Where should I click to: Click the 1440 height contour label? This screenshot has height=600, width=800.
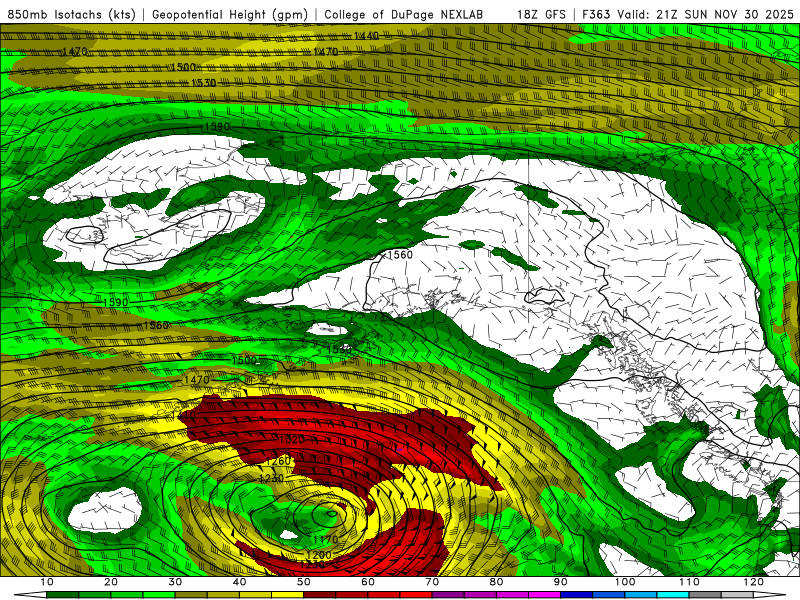coord(366,36)
